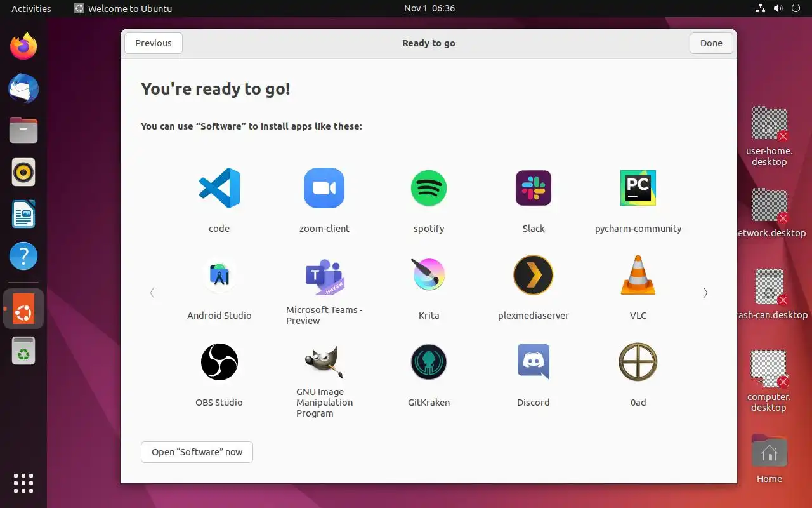Click the "OBS Studio" app label
This screenshot has width=812, height=508.
[219, 403]
